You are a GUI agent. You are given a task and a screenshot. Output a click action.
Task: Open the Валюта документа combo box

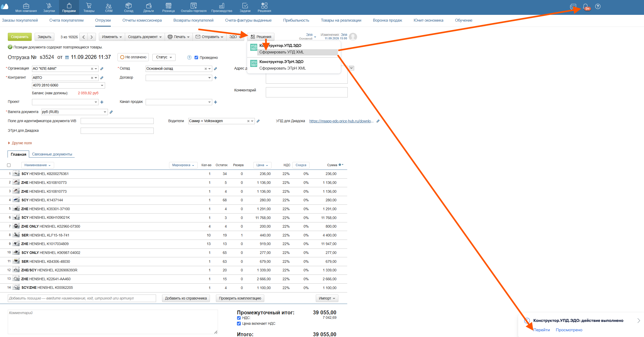click(x=74, y=112)
